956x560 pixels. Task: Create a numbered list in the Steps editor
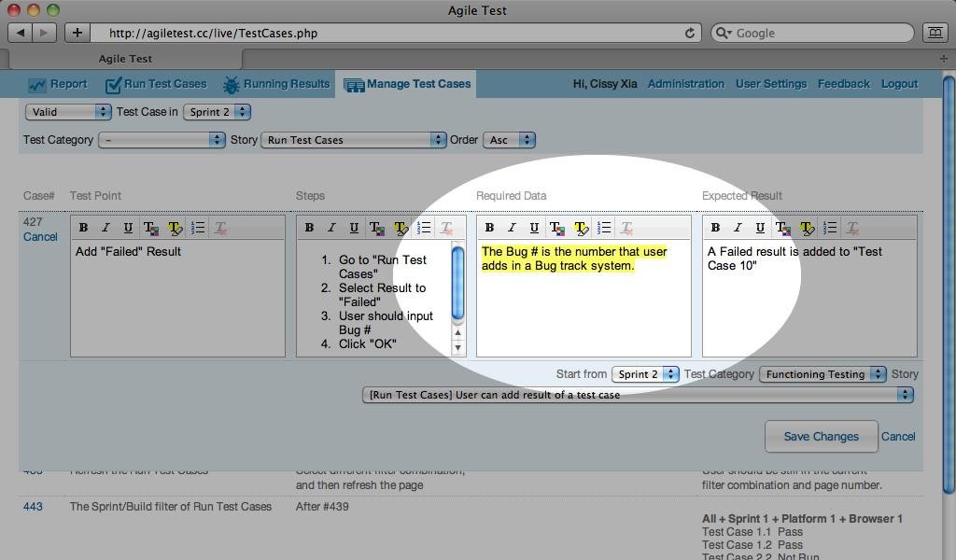click(423, 227)
